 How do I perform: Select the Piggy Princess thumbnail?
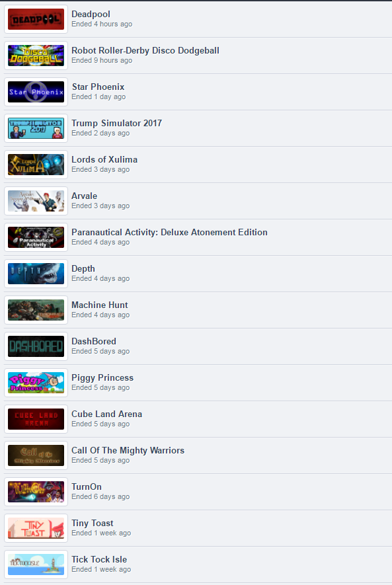36,383
